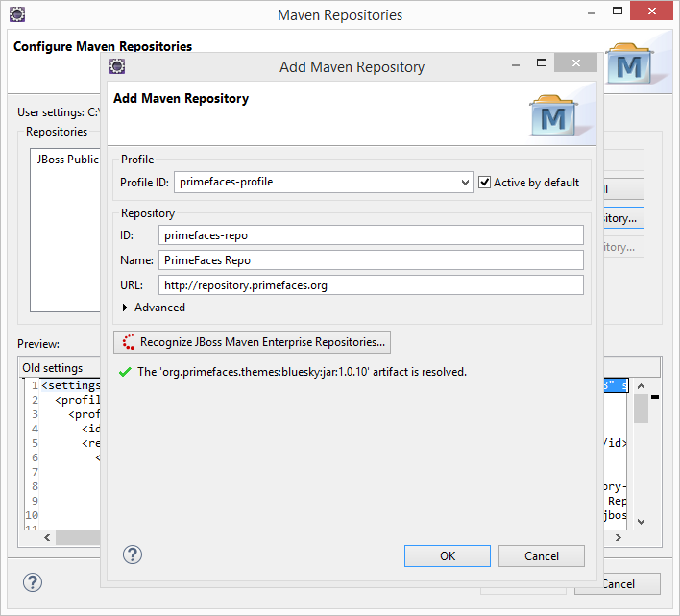Click the Name field PrimeFaces Repo
Screen dimensions: 680x616
pos(371,260)
